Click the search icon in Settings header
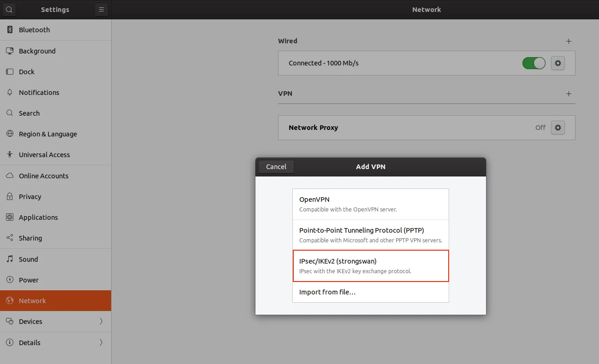599x364 pixels. 9,10
